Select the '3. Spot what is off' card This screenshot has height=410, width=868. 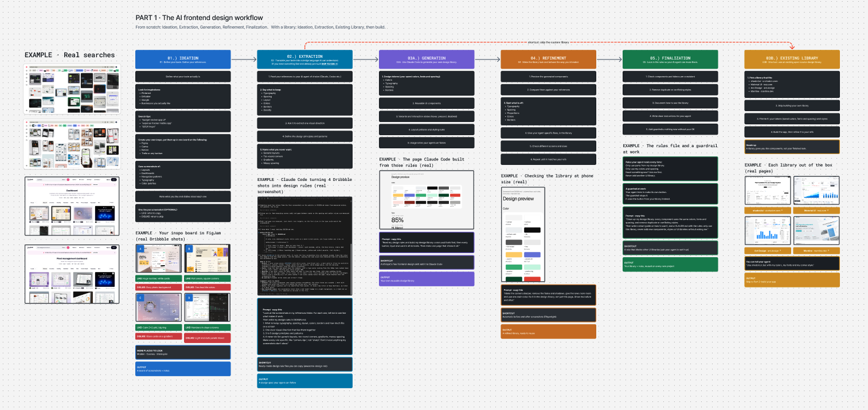548,113
